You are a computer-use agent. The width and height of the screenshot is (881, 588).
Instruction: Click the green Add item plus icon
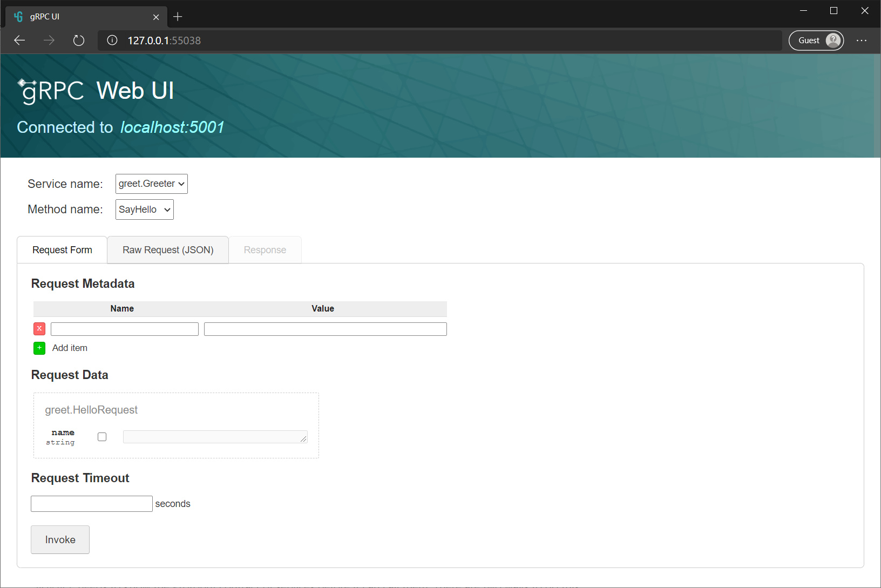(39, 348)
